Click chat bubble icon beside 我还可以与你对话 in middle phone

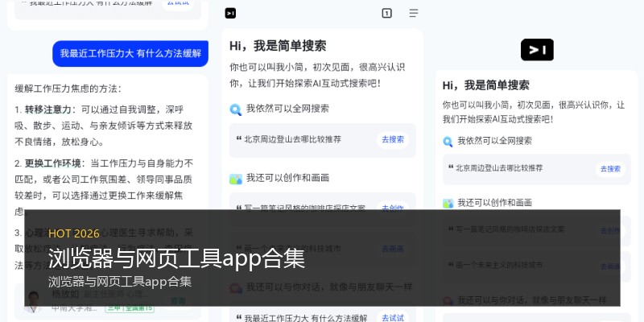236,288
